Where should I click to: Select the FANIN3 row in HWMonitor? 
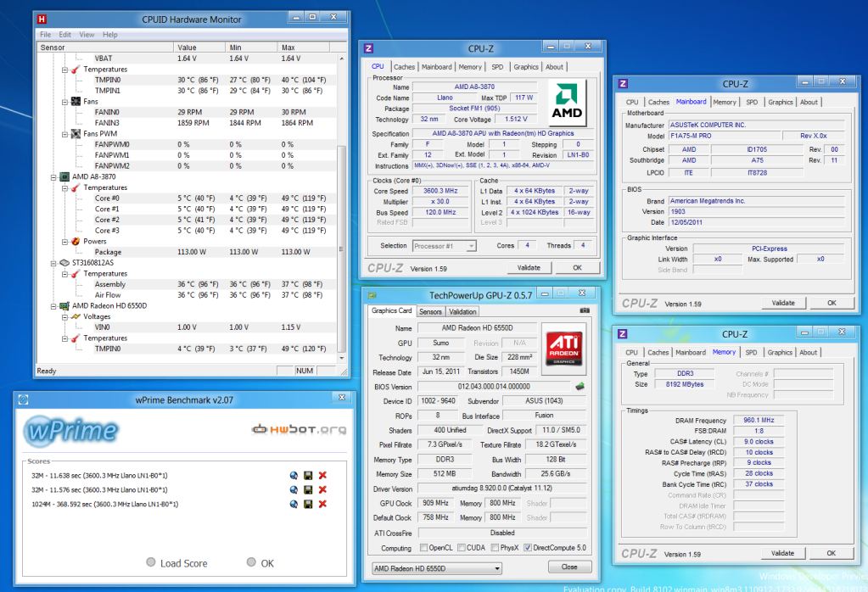[188, 123]
